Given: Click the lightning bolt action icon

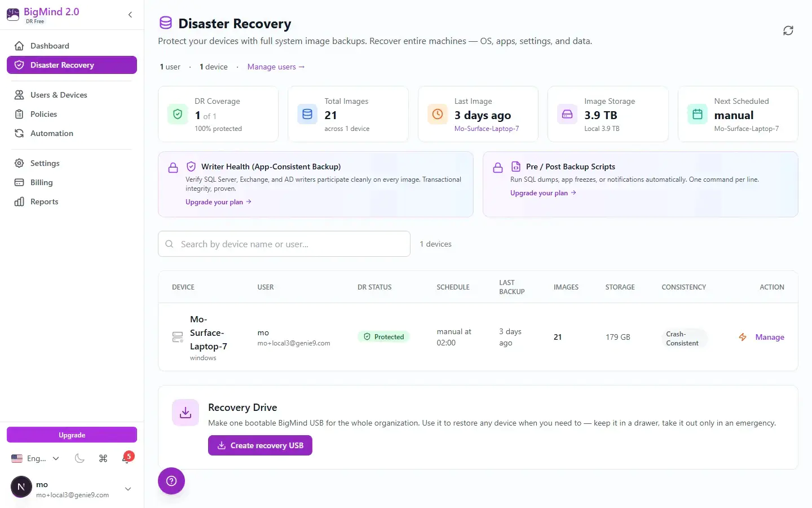Looking at the screenshot, I should pos(743,337).
